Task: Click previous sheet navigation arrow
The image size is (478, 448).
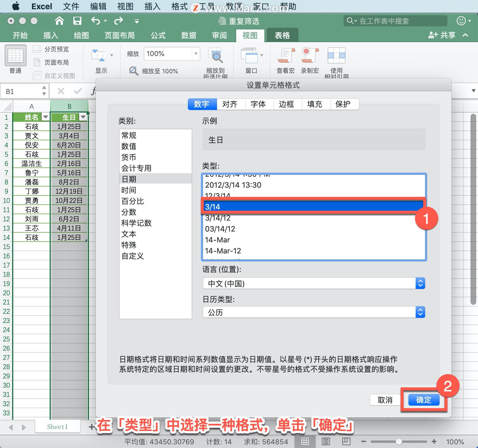Action: [11, 427]
